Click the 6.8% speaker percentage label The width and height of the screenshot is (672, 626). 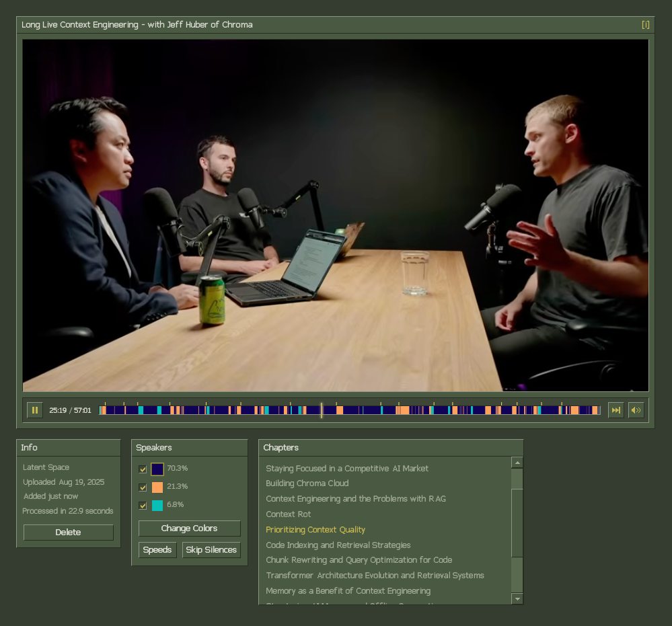click(176, 504)
